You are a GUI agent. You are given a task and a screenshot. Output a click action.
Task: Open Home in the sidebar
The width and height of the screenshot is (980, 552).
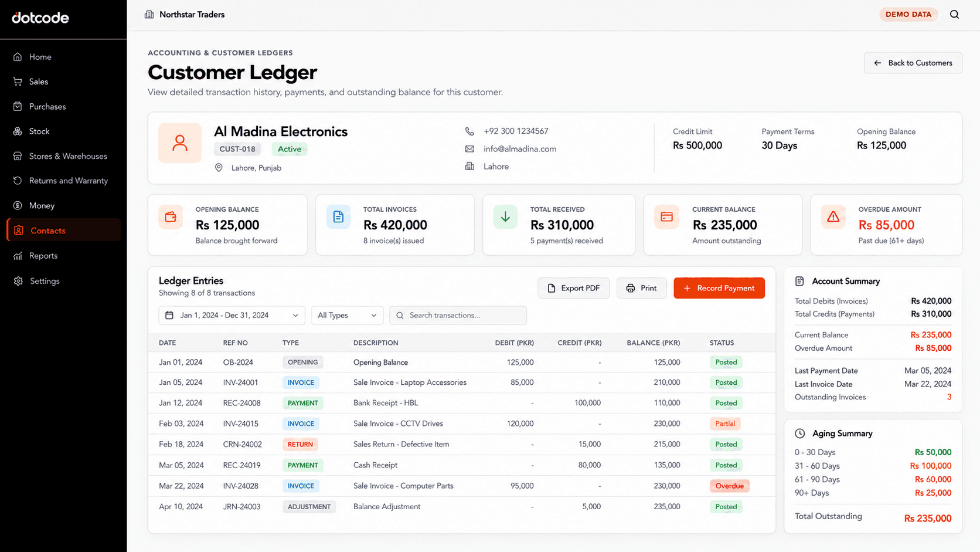63,57
